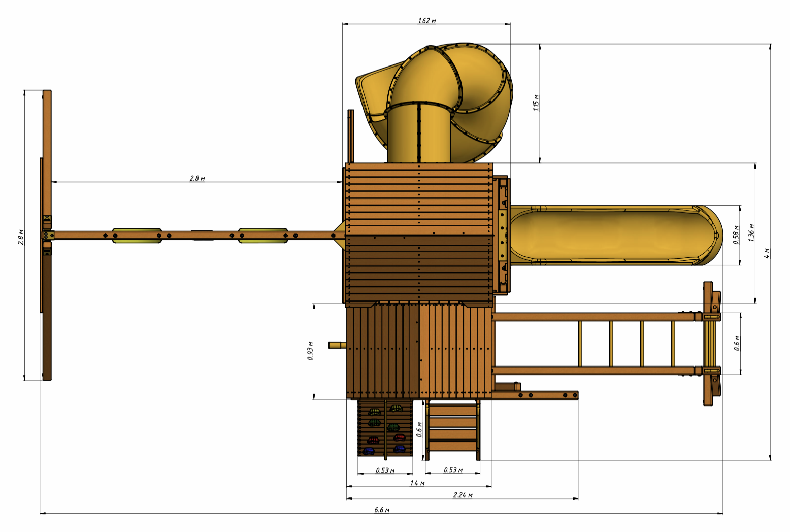Image resolution: width=790 pixels, height=532 pixels.
Task: Select the 0.53 м label under step ladder
Action: tap(453, 470)
